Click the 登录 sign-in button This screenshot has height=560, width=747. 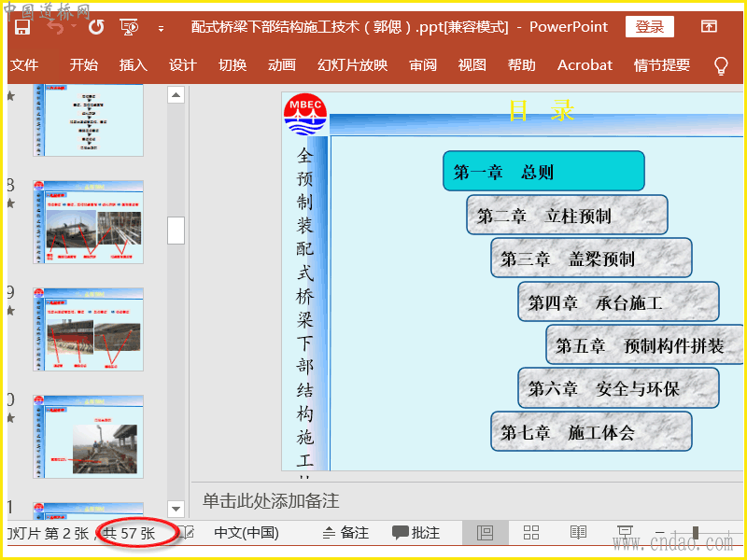point(649,27)
